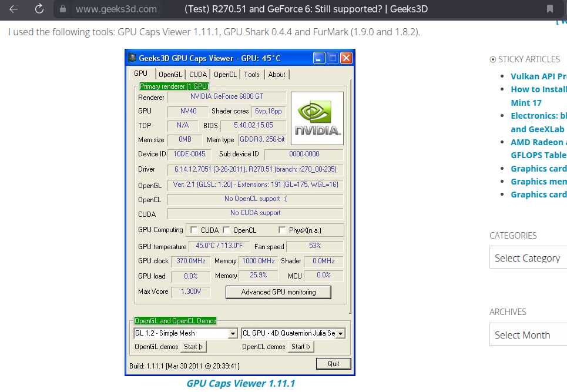Maximize the GPU Caps Viewer window
This screenshot has height=392, width=567.
pyautogui.click(x=333, y=58)
